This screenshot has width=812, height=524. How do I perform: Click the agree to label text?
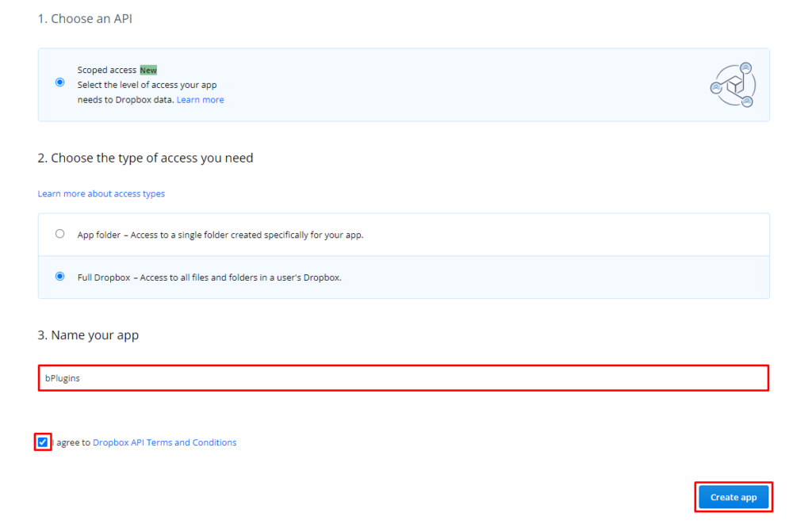click(73, 442)
